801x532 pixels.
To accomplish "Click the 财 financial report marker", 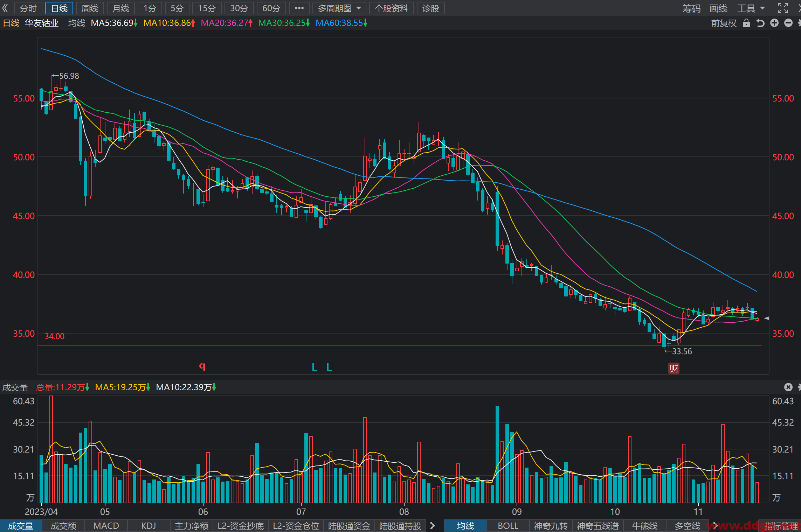I will 674,368.
